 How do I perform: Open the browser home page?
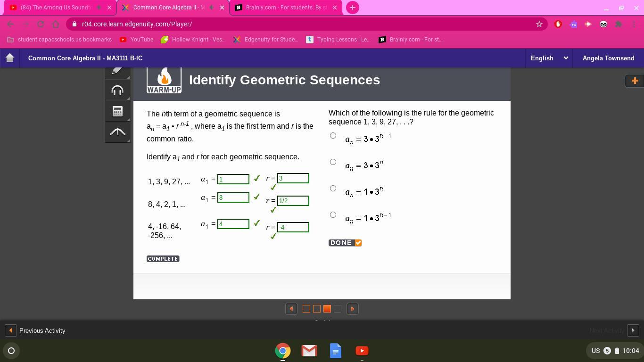point(56,24)
